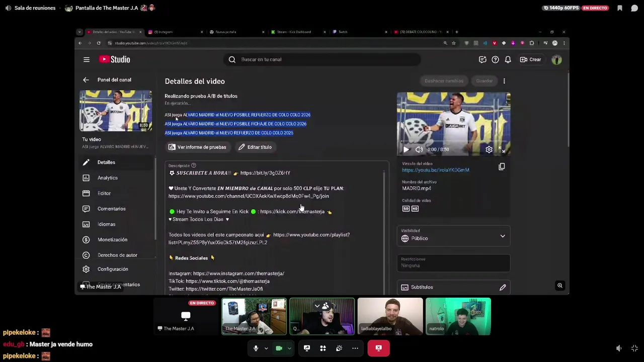
Task: Open Editor in the Studio sidebar
Action: [x=117, y=193]
